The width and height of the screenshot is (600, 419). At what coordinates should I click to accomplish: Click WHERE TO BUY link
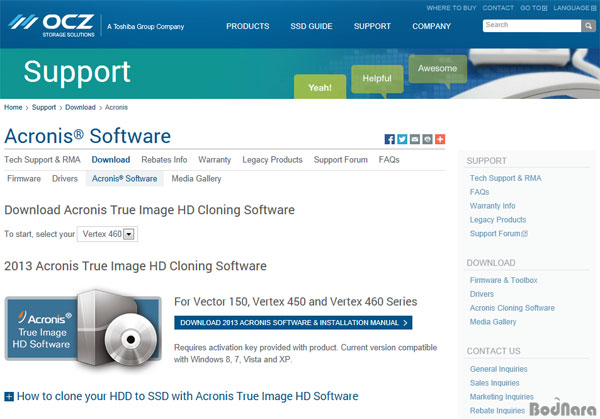tap(452, 8)
